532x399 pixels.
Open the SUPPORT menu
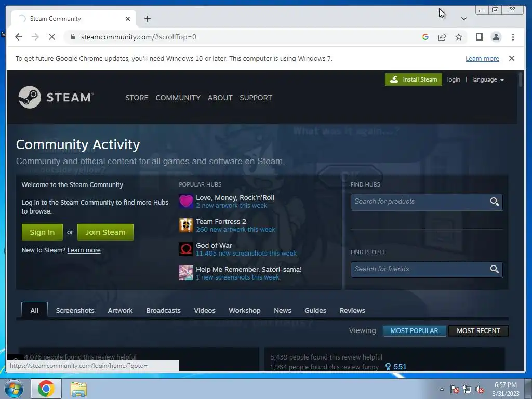(x=256, y=98)
